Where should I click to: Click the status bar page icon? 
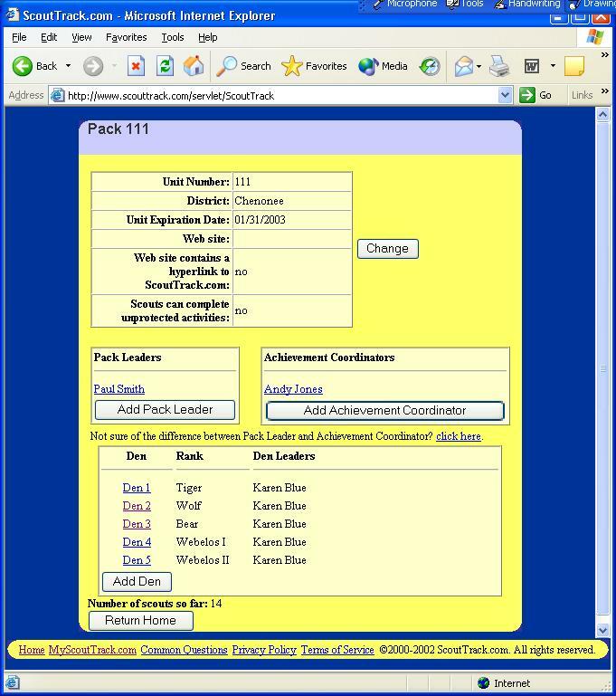(12, 682)
